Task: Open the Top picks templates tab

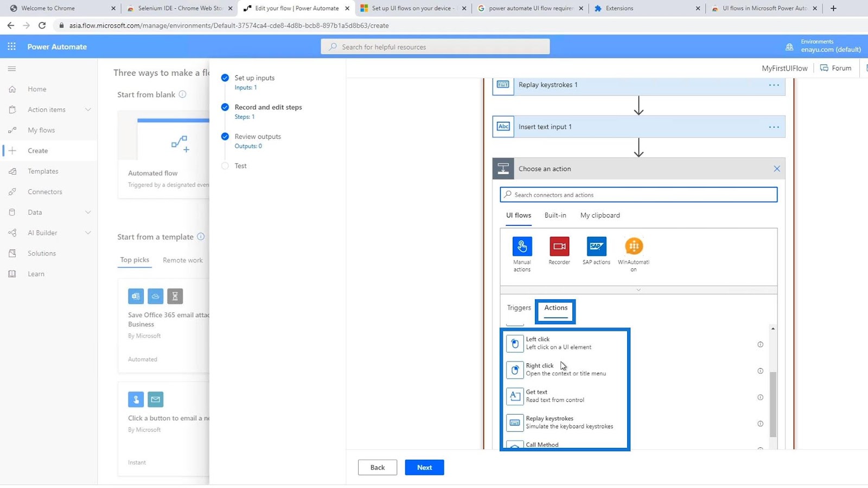Action: pos(135,260)
